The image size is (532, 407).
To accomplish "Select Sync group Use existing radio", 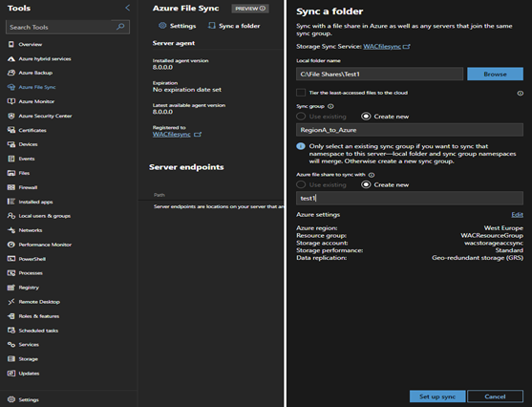I will coord(301,117).
